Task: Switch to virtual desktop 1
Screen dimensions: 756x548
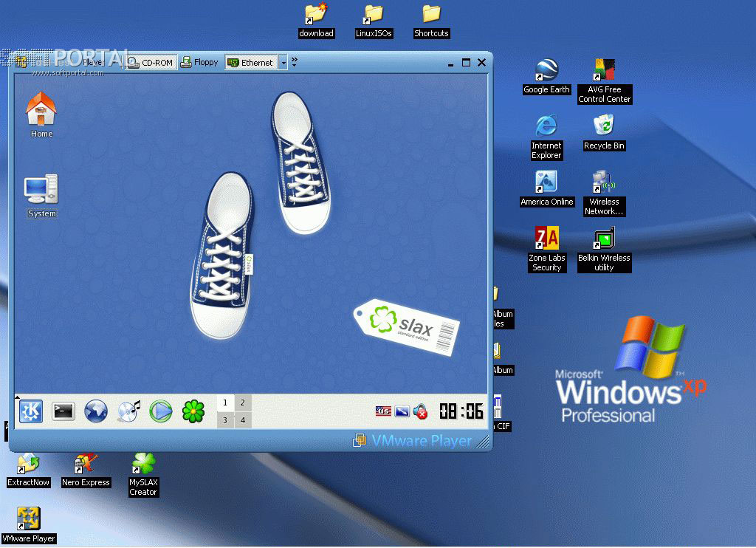Action: coord(225,403)
